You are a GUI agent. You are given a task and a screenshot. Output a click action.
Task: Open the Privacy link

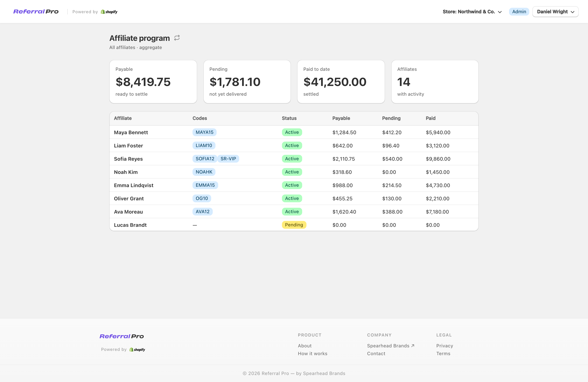444,346
